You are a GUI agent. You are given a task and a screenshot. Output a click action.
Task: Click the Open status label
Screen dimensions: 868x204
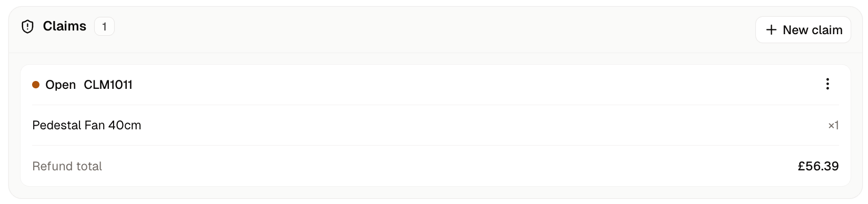tap(60, 85)
